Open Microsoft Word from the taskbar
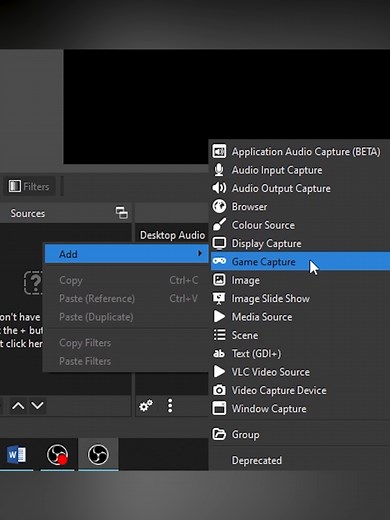 click(16, 455)
